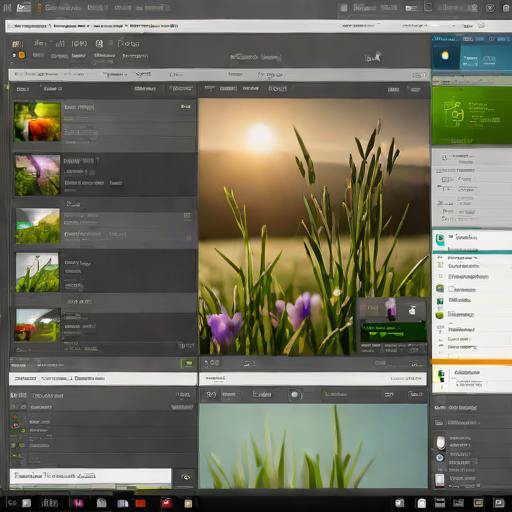Open the dropdown box at the right of the gray filter bar

click(x=419, y=75)
